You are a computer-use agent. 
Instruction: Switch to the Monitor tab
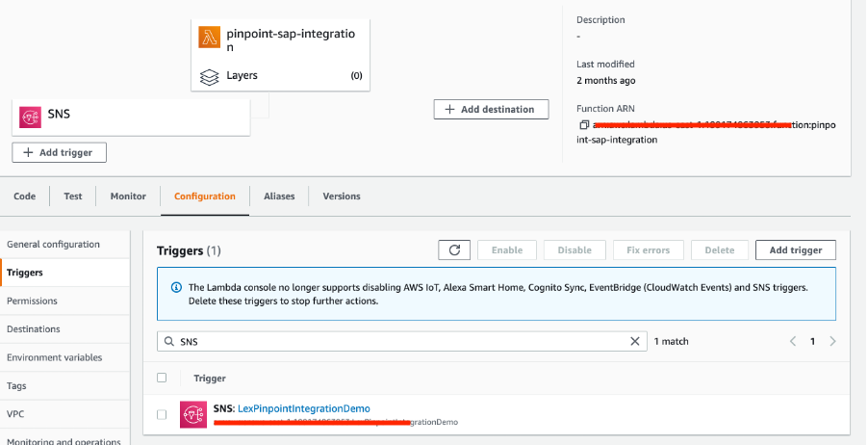click(x=128, y=196)
